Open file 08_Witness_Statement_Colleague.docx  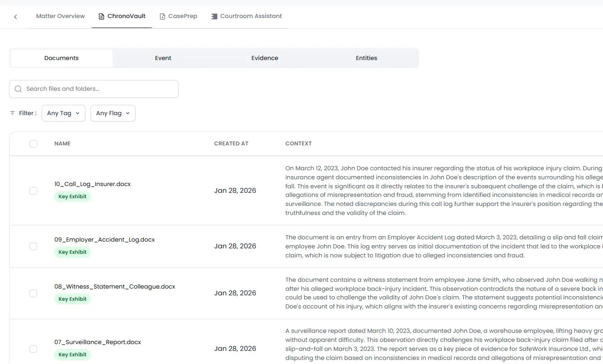pos(115,287)
